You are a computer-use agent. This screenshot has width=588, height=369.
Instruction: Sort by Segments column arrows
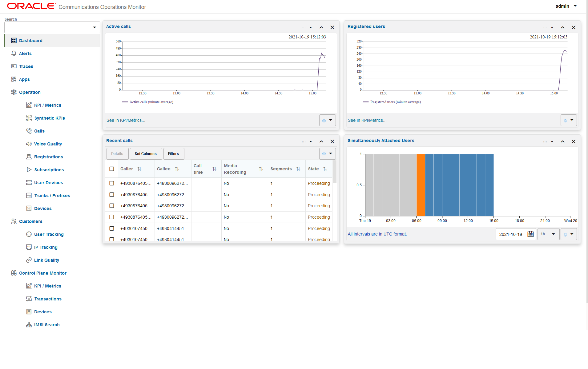click(x=298, y=169)
